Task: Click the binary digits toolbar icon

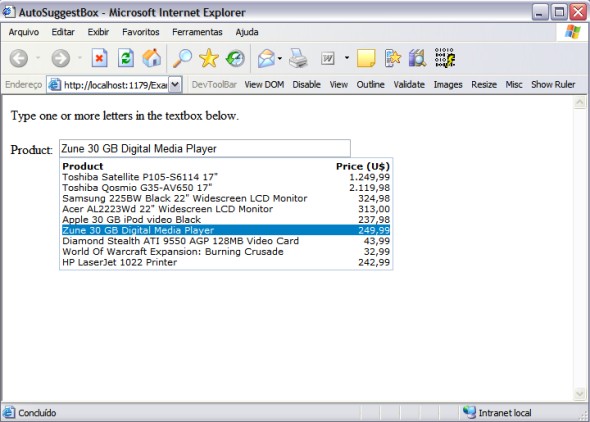Action: point(445,58)
